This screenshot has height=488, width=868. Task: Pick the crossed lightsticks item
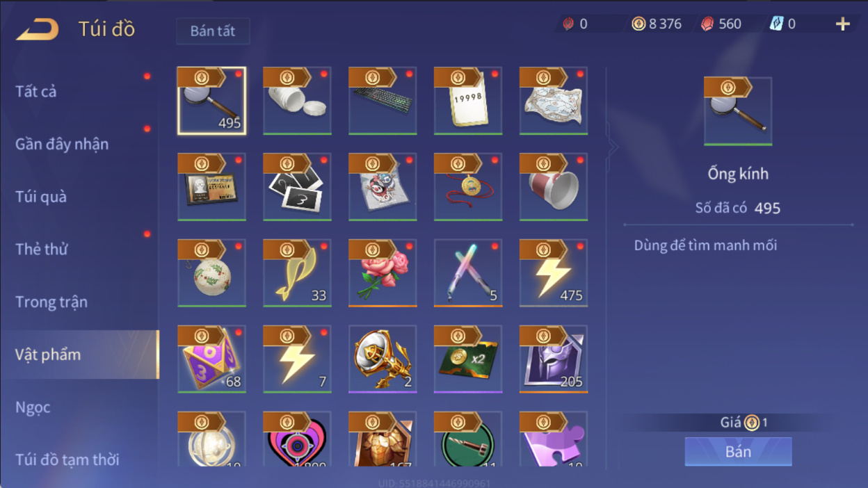coord(468,273)
